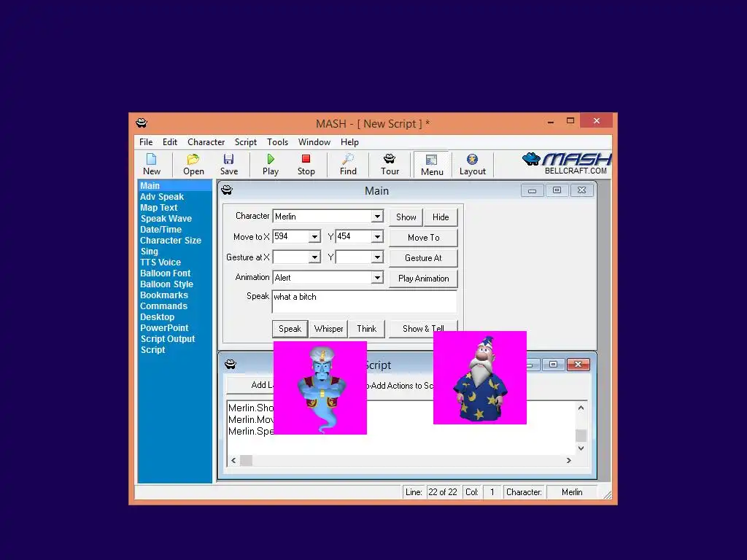Select Adv Speak in the sidebar

(x=161, y=197)
